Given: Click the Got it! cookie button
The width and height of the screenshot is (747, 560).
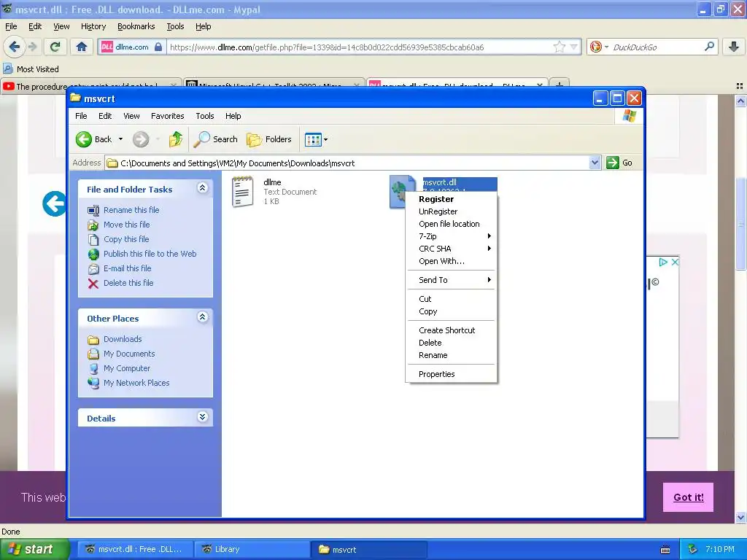Looking at the screenshot, I should point(688,497).
